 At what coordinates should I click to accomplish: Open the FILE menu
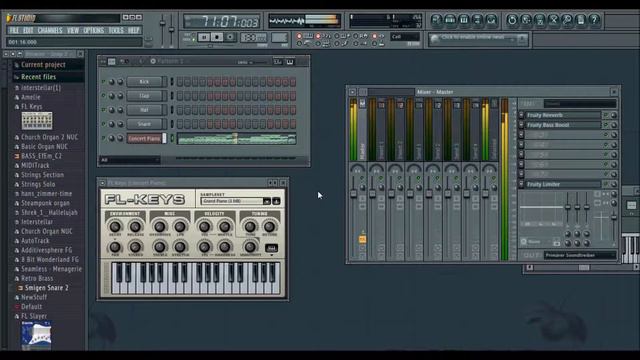click(x=14, y=31)
